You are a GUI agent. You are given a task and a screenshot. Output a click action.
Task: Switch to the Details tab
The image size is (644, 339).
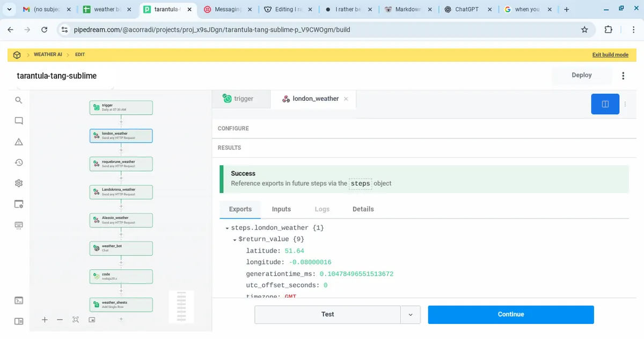(363, 209)
